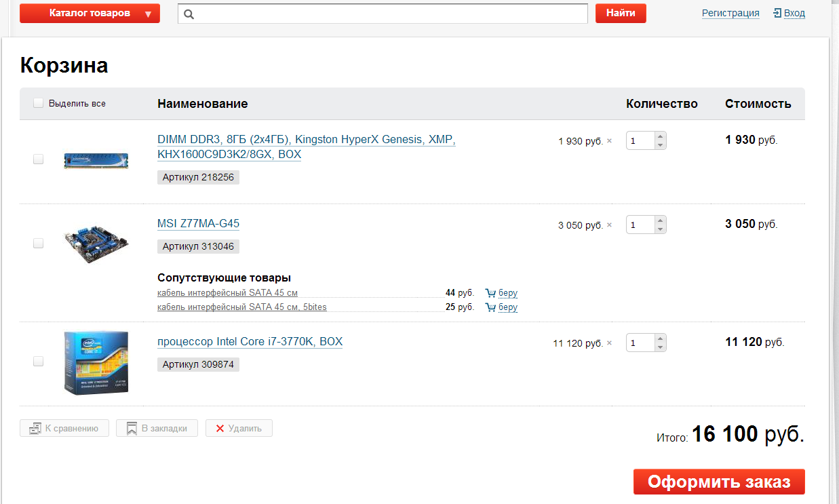
Task: Check the Intel Core i7-3770K item checkbox
Action: tap(38, 362)
